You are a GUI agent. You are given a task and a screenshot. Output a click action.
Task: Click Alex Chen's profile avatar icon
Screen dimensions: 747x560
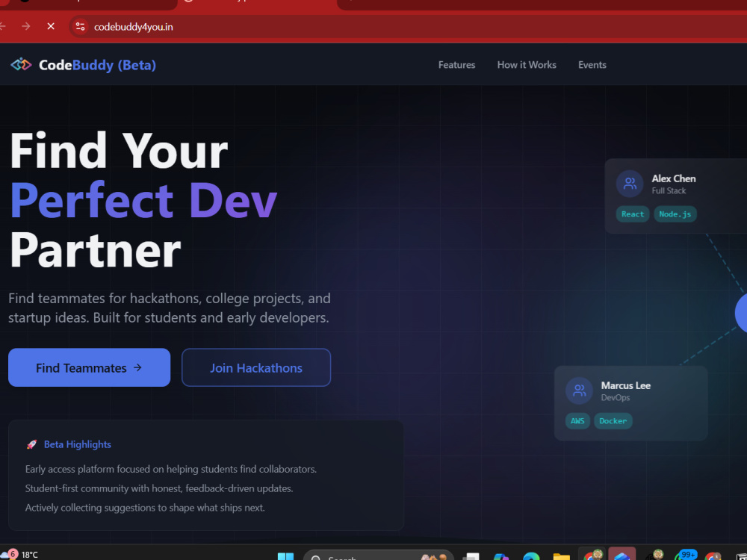pyautogui.click(x=629, y=184)
